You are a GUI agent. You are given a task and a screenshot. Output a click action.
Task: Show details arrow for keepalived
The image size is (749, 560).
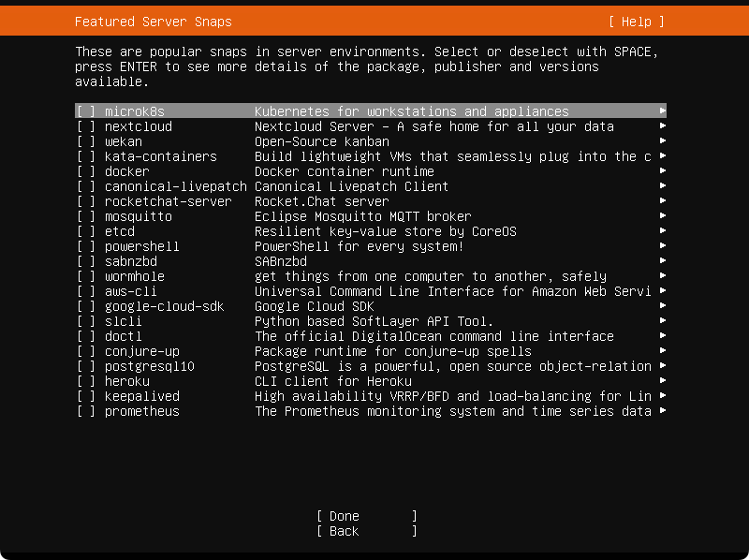[662, 395]
